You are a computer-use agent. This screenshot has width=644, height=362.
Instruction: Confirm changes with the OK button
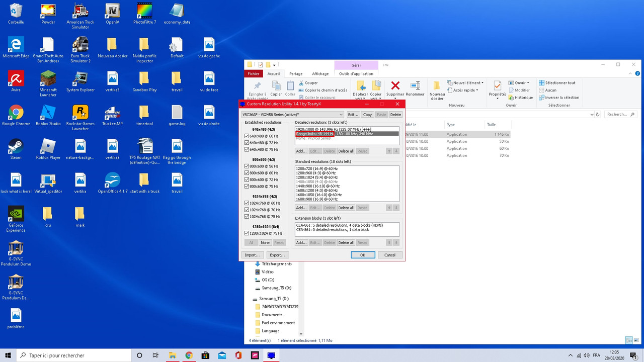click(363, 255)
